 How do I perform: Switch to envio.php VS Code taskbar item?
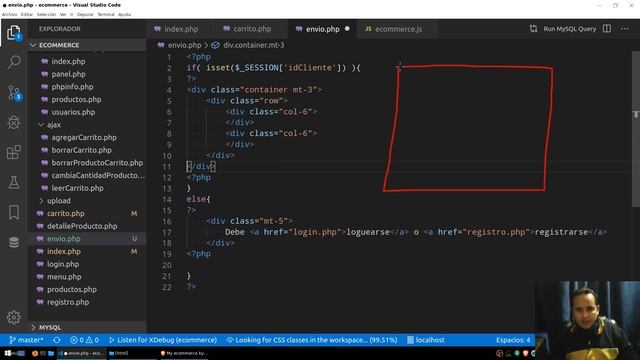(81, 353)
